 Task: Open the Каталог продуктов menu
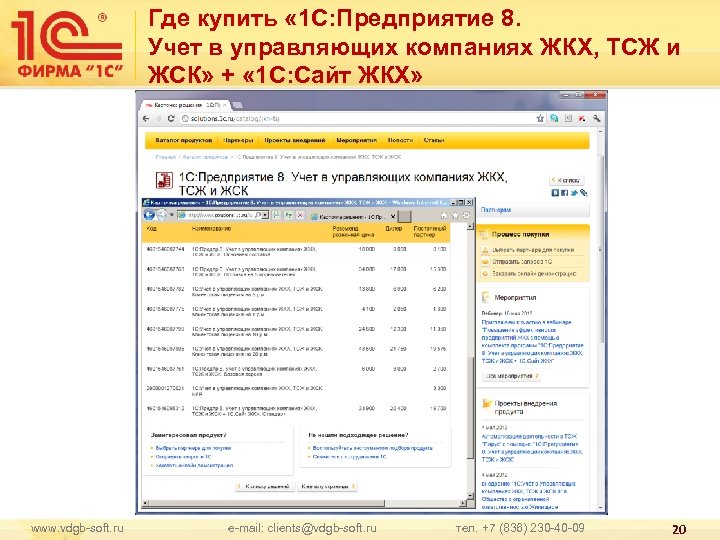[x=184, y=141]
